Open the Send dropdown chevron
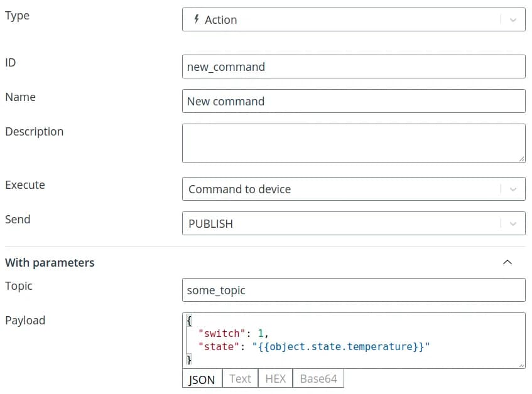Image resolution: width=532 pixels, height=394 pixels. [513, 223]
